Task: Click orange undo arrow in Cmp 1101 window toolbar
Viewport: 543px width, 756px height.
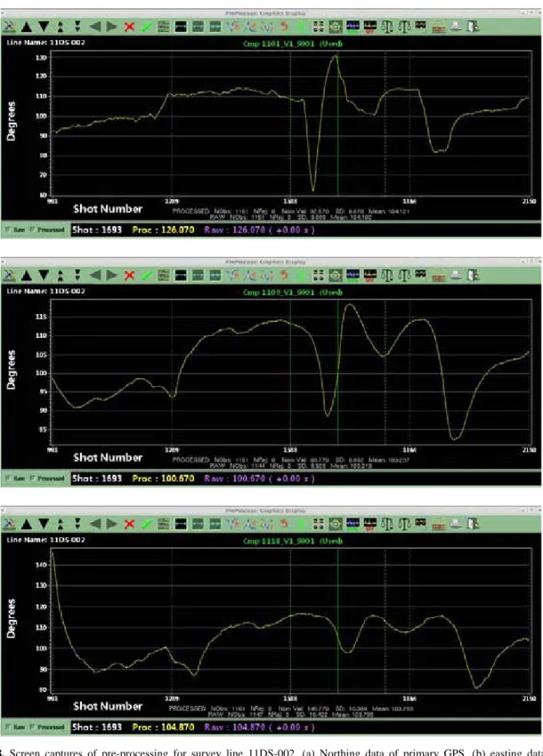Action: click(x=284, y=26)
